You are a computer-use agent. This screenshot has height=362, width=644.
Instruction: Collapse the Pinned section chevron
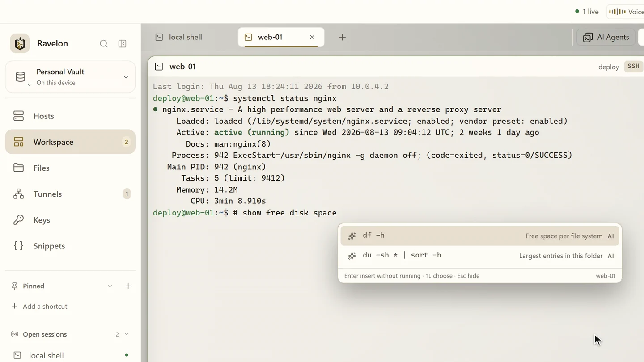tap(110, 286)
